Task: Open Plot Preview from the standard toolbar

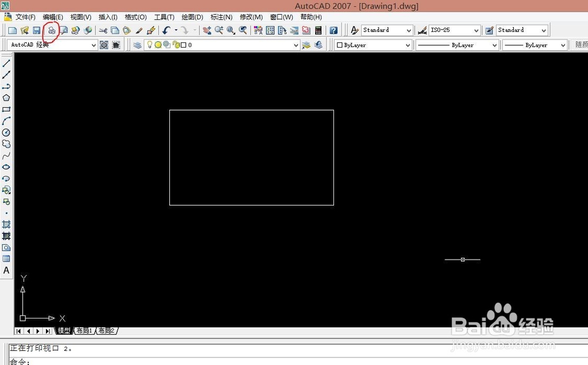Action: pos(64,31)
